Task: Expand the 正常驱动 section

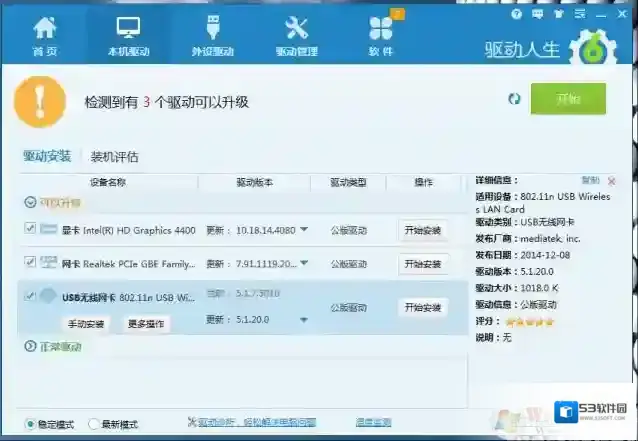Action: [x=29, y=346]
